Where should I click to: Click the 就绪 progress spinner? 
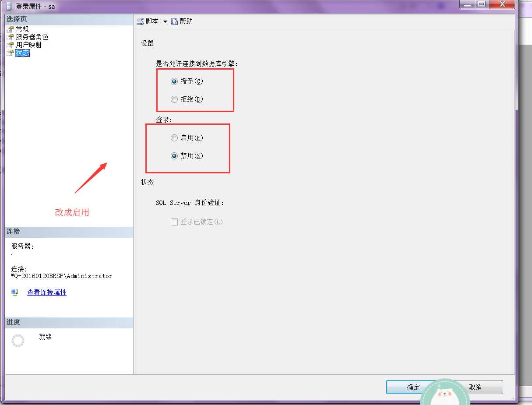18,341
